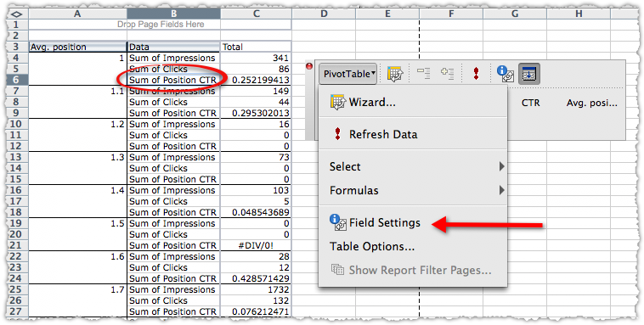Viewport: 644px width, 325px height.
Task: Select column C header
Action: click(256, 14)
